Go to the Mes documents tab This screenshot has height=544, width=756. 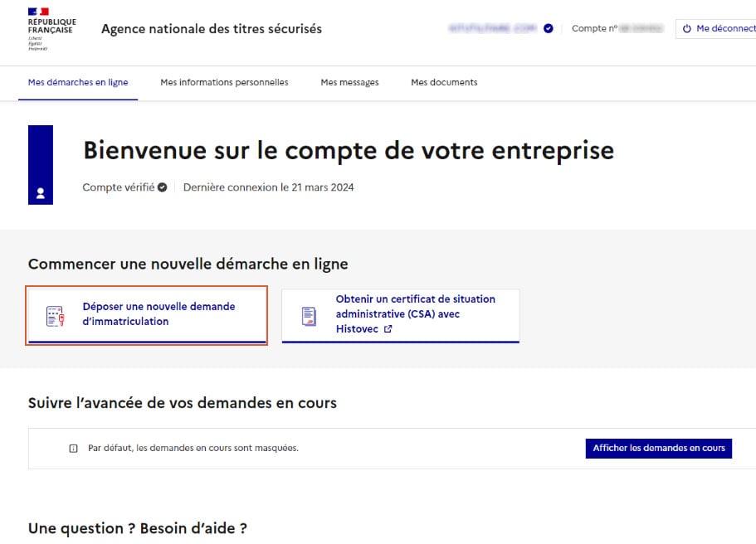pos(444,83)
